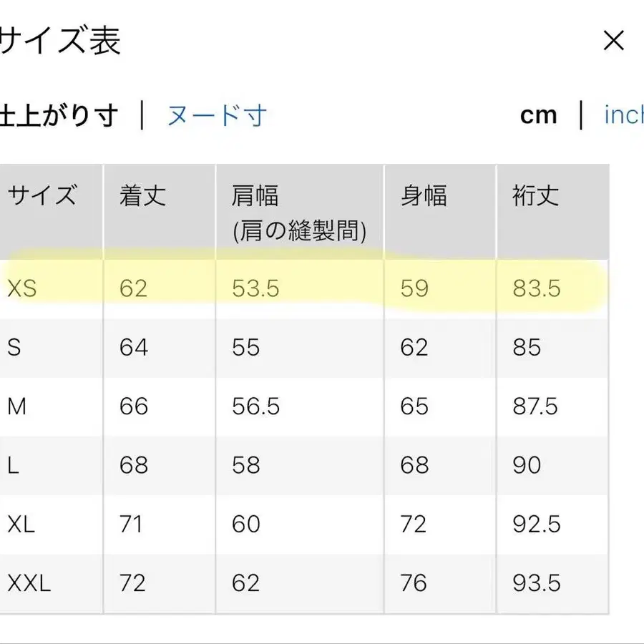Click the XXL body width value 76
The width and height of the screenshot is (644, 644).
click(412, 583)
